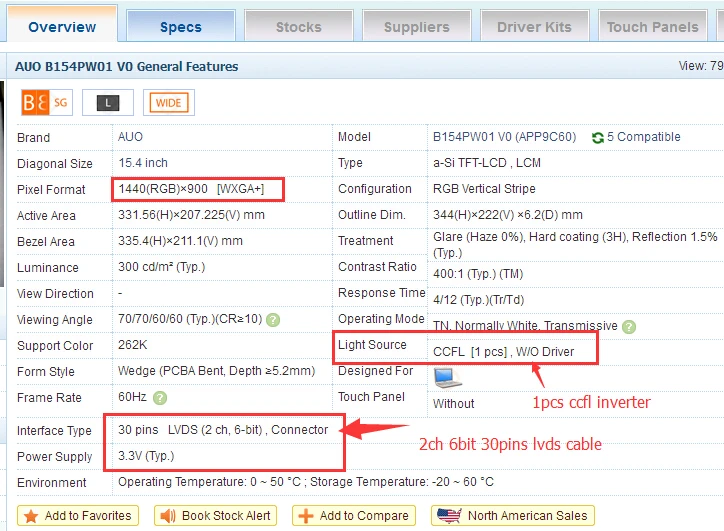Image resolution: width=724 pixels, height=531 pixels.
Task: Click the 331.56(H)×207.225(V) mm active area value
Action: coord(191,215)
